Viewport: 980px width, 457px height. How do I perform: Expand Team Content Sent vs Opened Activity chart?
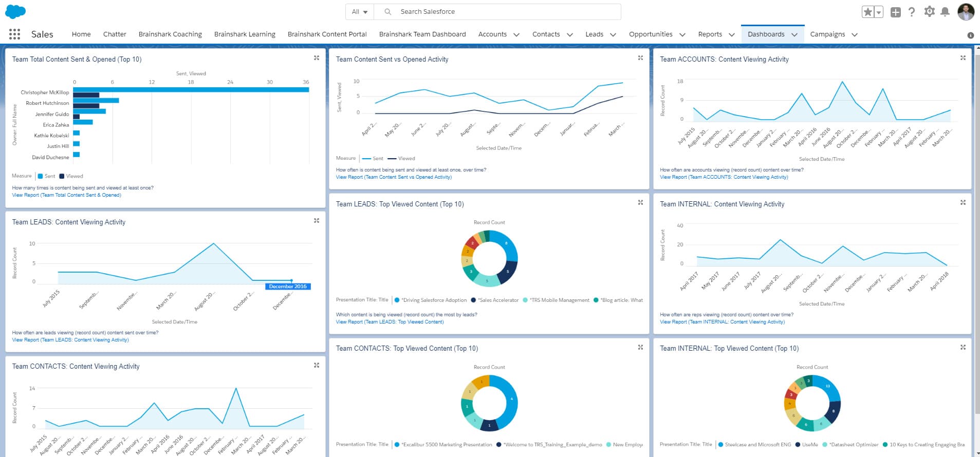coord(640,58)
